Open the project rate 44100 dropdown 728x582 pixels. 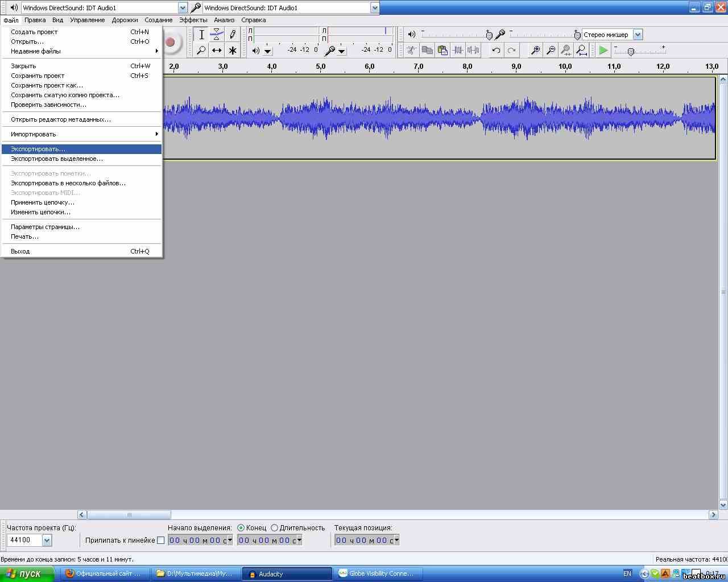coord(47,541)
